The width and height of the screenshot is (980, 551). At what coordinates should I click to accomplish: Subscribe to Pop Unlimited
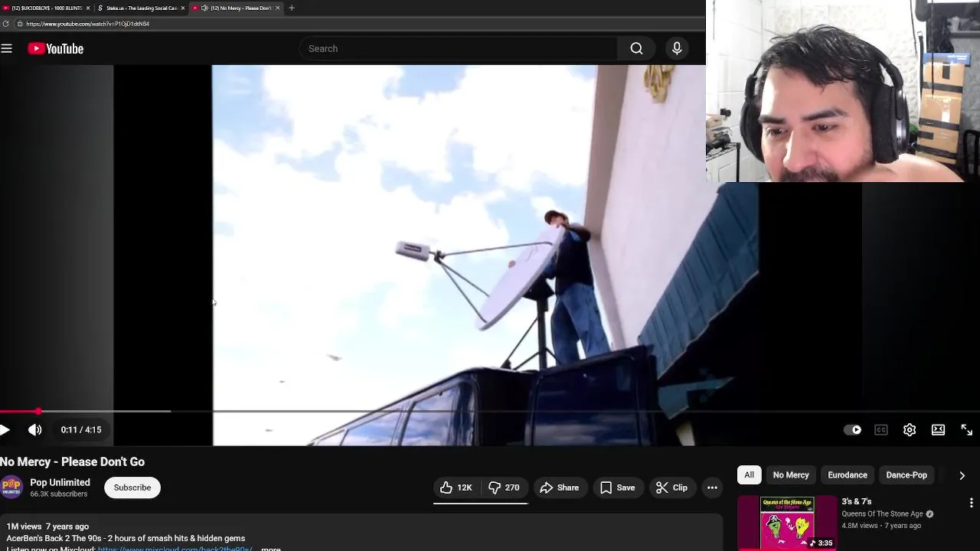tap(132, 487)
